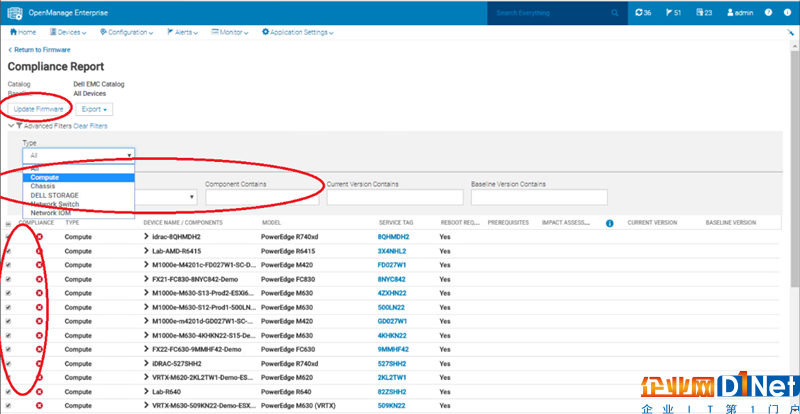Toggle the select-all checkbox in table header
Viewport: 800px width, 414px height.
pos(8,224)
